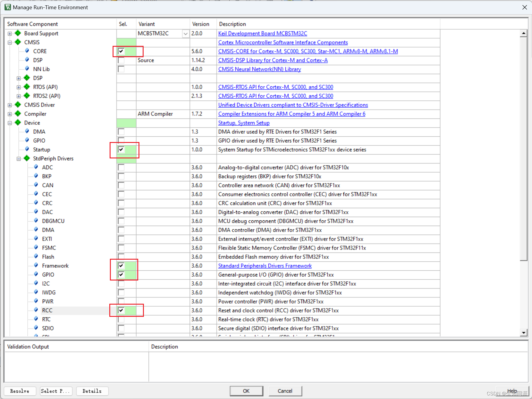Click the Standard Peripherals Drivers Framework link

(x=265, y=266)
